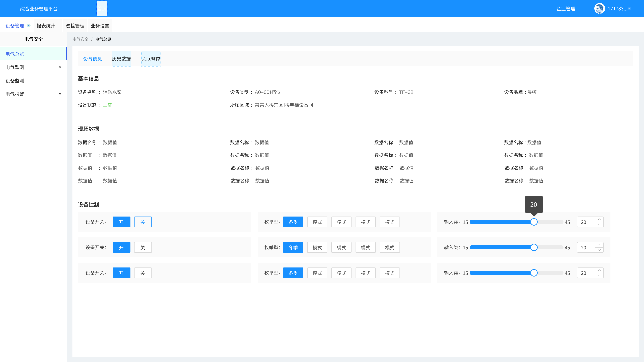Image resolution: width=644 pixels, height=362 pixels.
Task: Close the 设备管理 tab with x icon
Action: pos(29,25)
